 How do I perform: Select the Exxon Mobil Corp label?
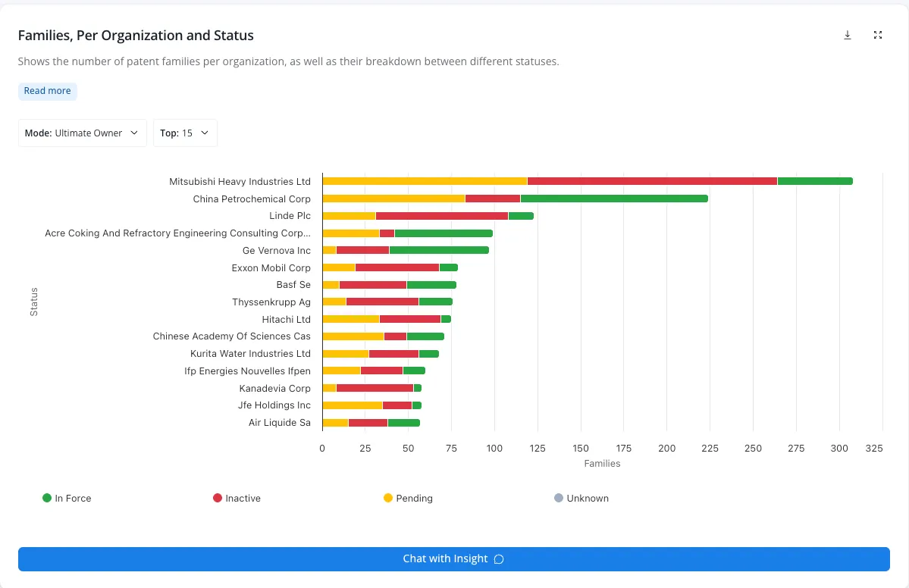271,267
